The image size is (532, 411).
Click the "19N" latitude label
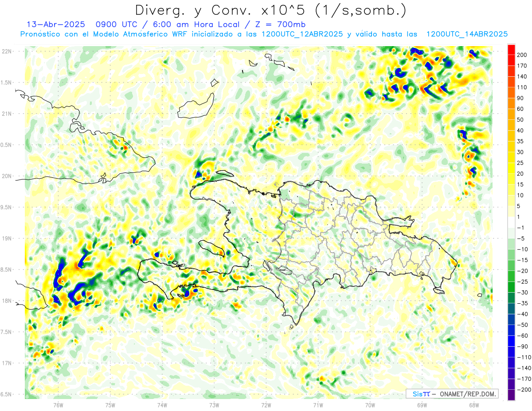(6, 239)
